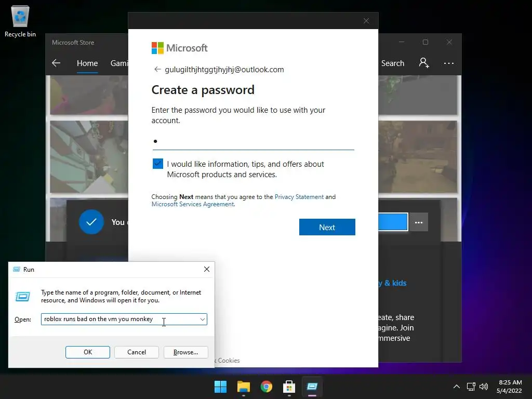The image size is (532, 399).
Task: Click the Store thumbnail right of the dialog
Action: [418, 156]
